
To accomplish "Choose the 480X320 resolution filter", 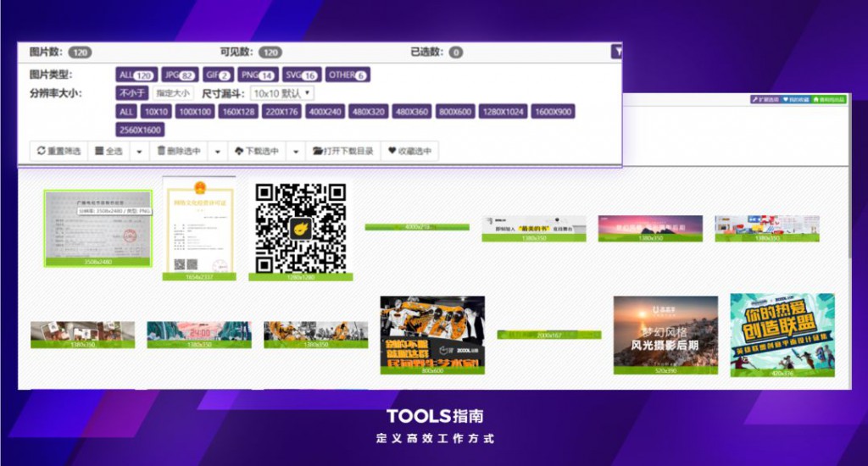I will point(369,112).
